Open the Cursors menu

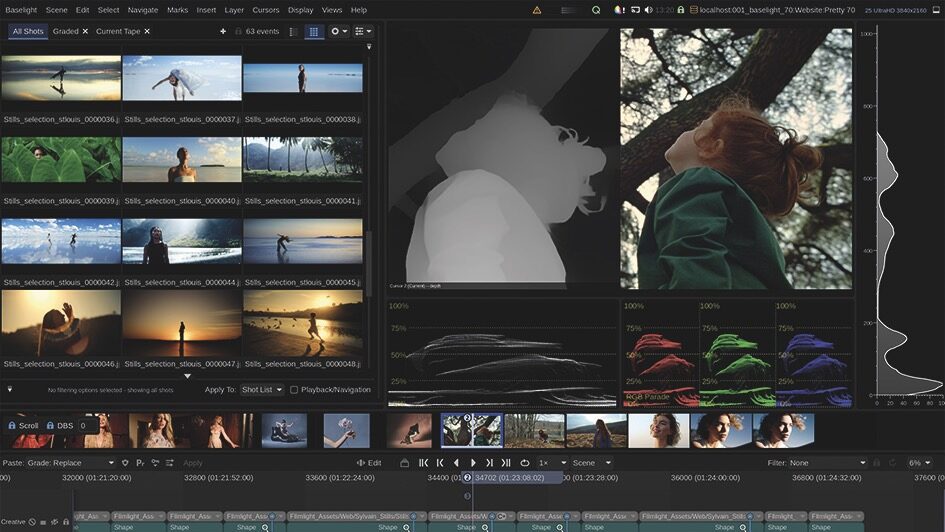coord(266,10)
